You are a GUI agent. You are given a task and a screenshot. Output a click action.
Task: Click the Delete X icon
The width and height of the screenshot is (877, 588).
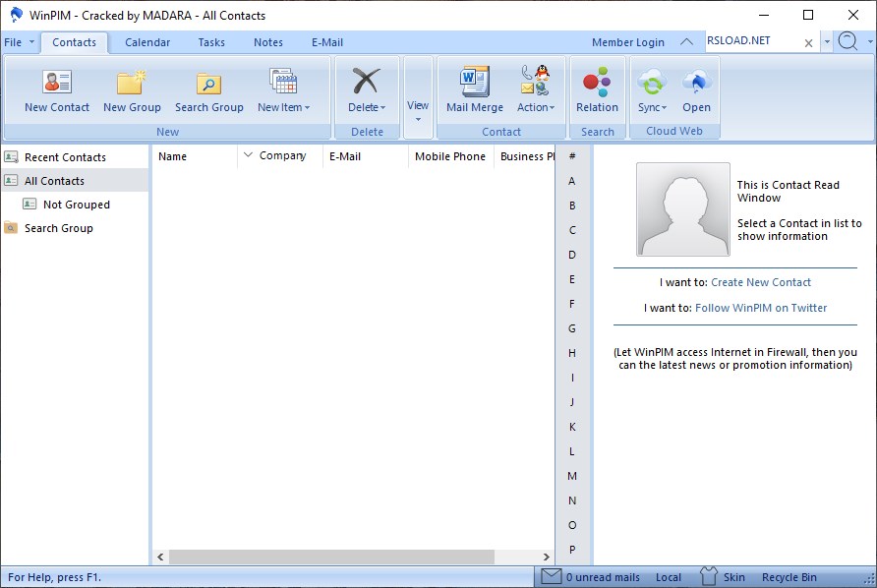click(367, 82)
